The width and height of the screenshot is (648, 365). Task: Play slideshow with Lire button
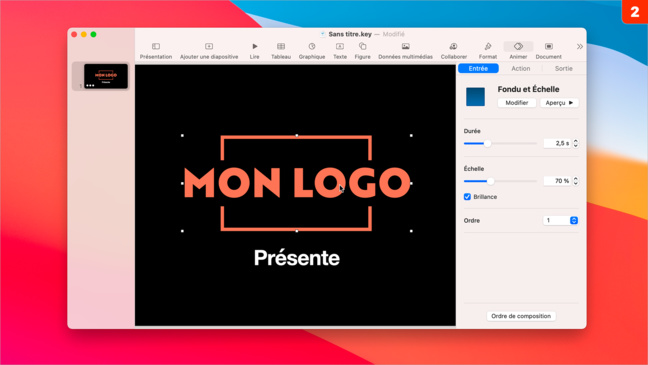[255, 46]
